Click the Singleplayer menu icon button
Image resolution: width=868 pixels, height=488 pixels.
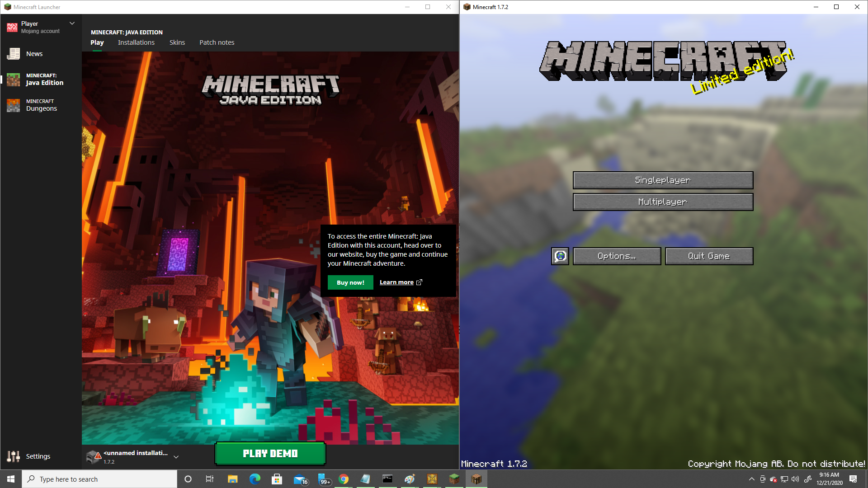(x=662, y=179)
